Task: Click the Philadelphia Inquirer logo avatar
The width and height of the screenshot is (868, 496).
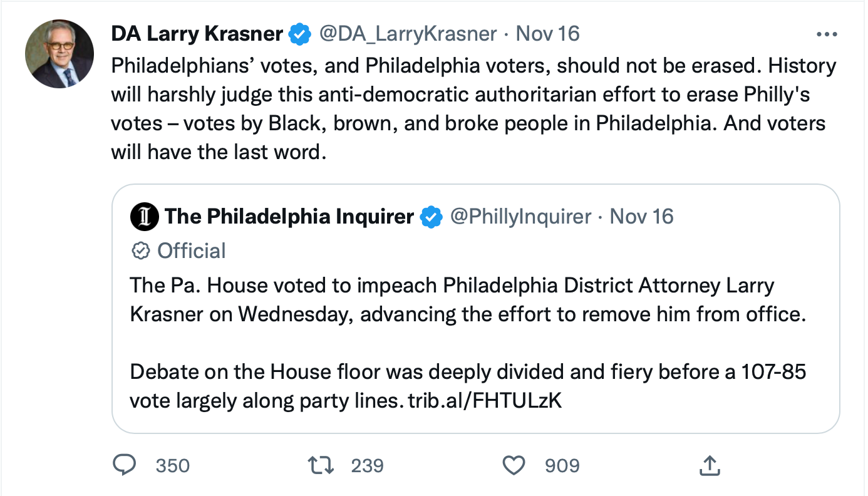Action: 144,217
